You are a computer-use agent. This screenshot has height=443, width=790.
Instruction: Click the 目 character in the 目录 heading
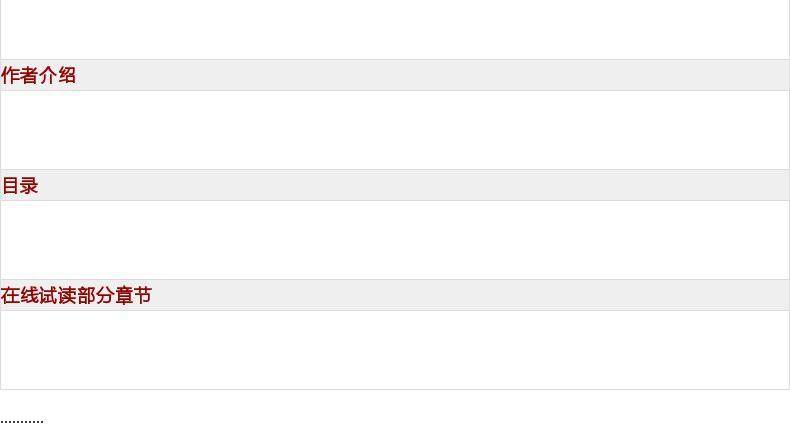(11, 186)
